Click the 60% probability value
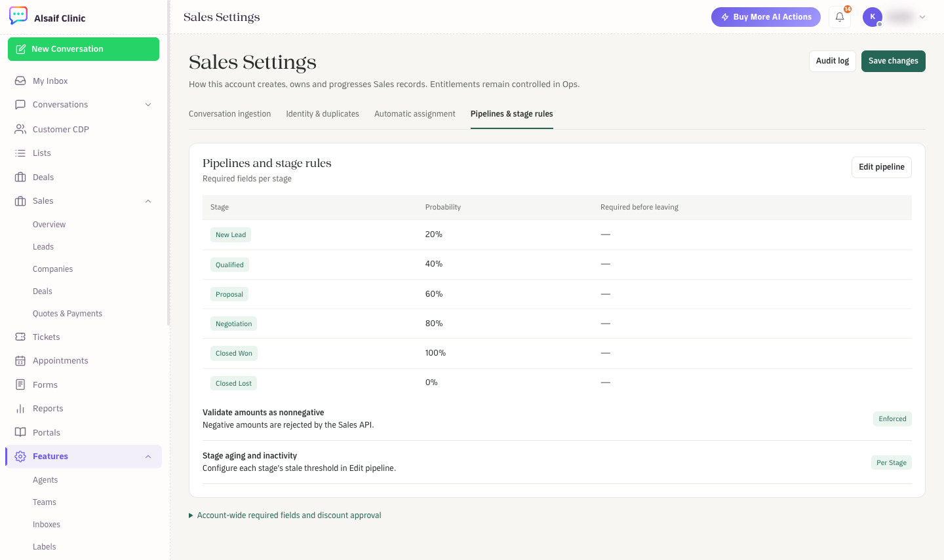 tap(434, 294)
